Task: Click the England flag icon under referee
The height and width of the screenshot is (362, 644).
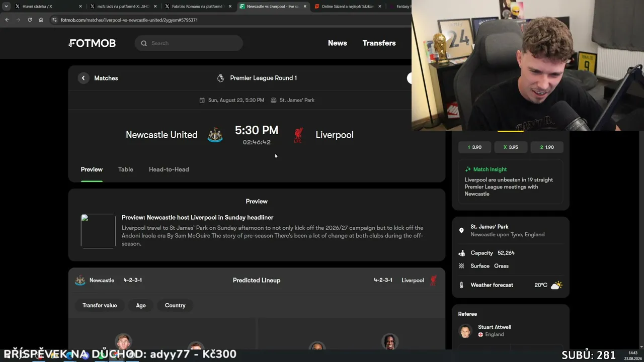Action: (x=480, y=334)
